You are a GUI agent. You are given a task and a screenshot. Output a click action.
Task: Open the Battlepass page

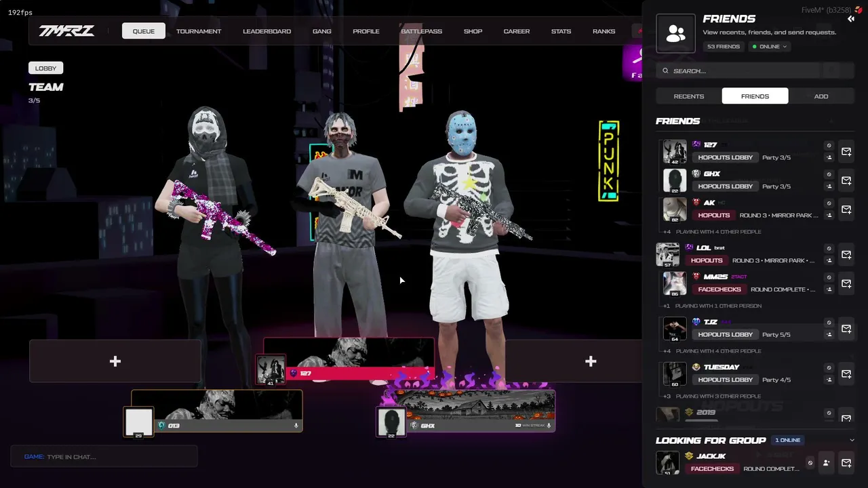click(x=421, y=31)
